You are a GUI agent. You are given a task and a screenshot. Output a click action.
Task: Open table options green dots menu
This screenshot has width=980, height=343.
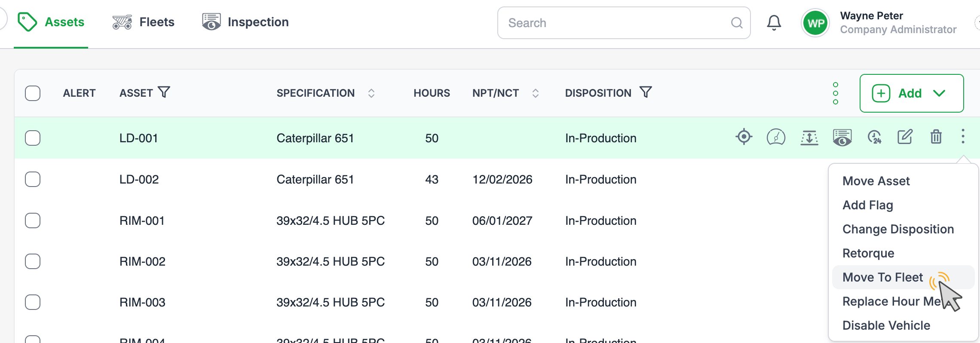836,93
